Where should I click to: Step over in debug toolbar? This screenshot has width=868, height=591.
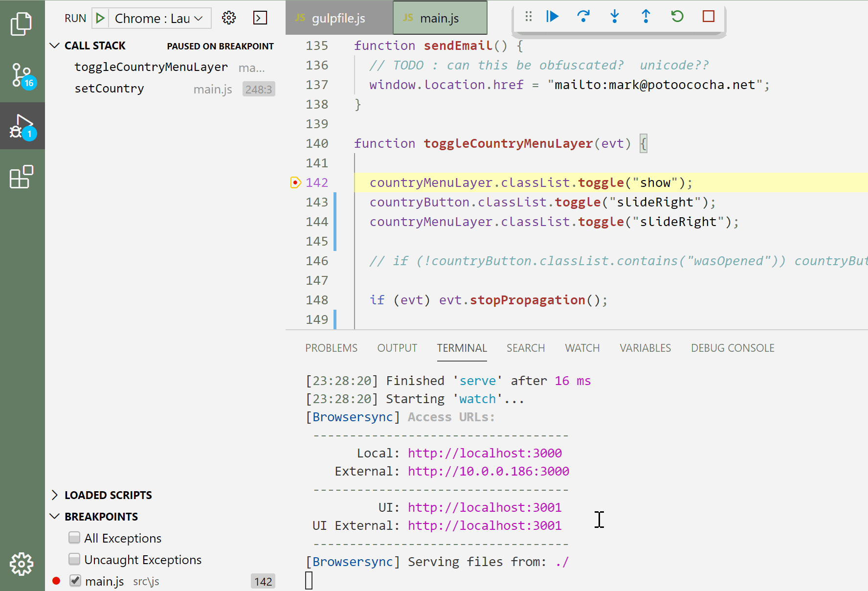[583, 17]
